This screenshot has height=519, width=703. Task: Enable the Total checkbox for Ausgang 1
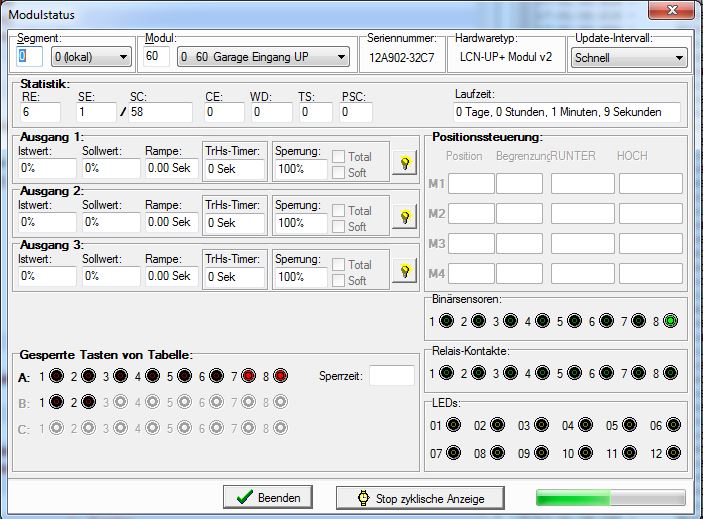tap(338, 157)
